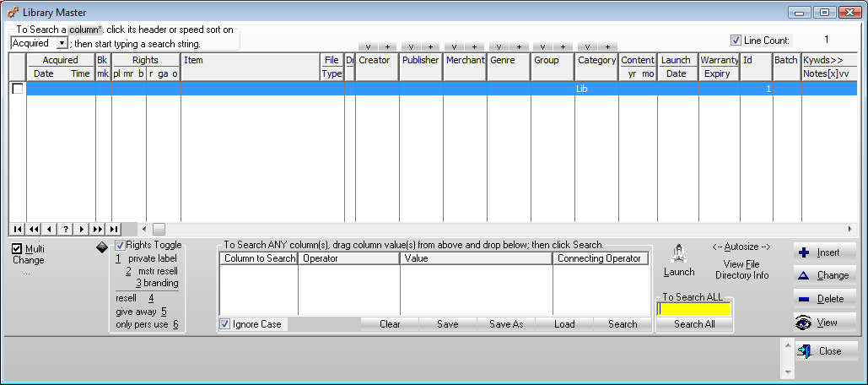Image resolution: width=868 pixels, height=385 pixels.
Task: Click the Delete button
Action: coord(825,299)
